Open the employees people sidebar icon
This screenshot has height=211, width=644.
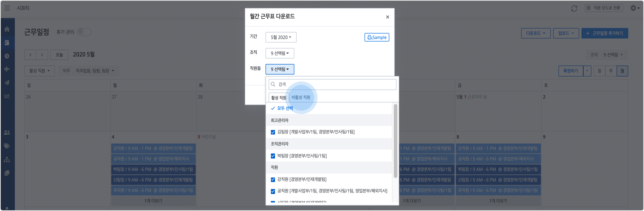[x=7, y=133]
